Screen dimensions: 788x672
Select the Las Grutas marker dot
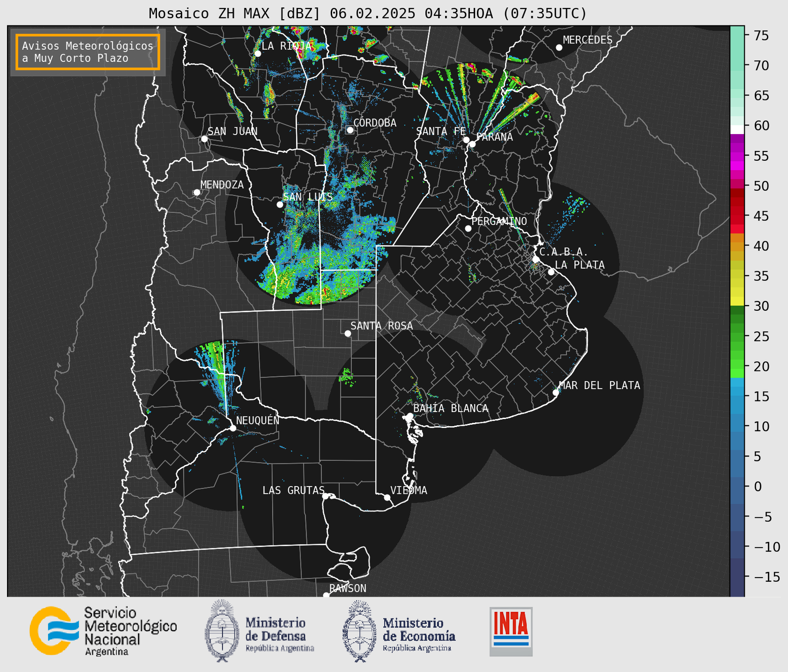[326, 496]
